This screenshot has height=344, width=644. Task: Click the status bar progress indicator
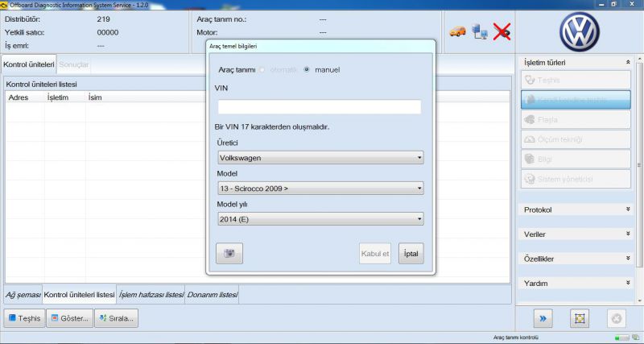point(621,338)
